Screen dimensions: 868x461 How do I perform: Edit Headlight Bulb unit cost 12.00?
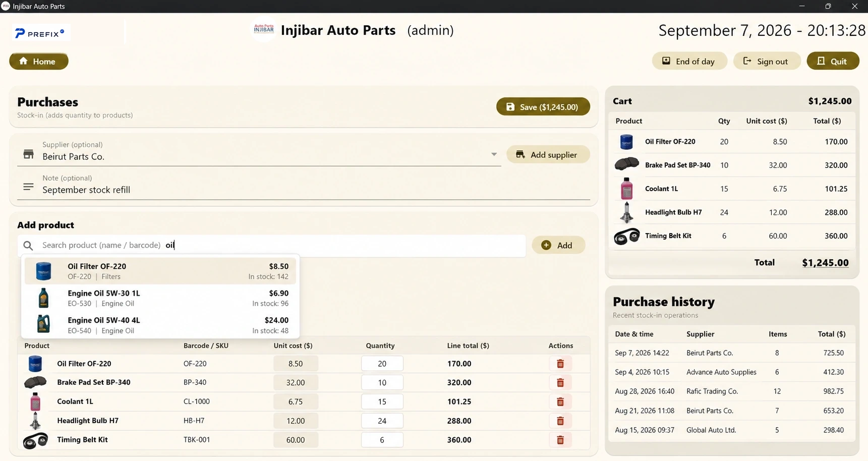(296, 421)
